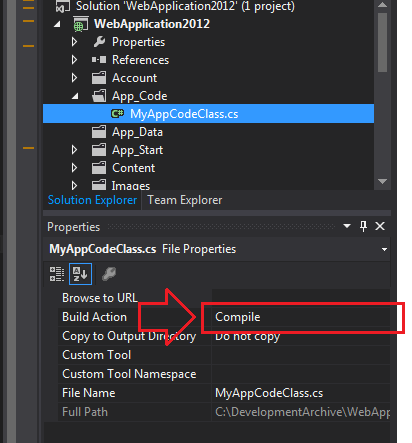Open the Properties panel window position menu

click(x=347, y=226)
